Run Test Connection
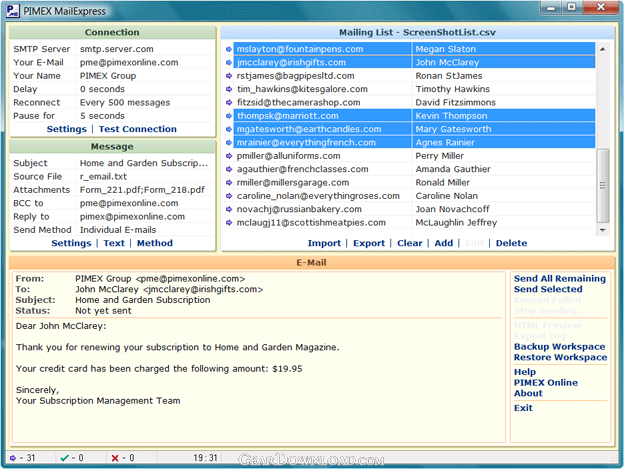624x469 pixels. tap(138, 129)
